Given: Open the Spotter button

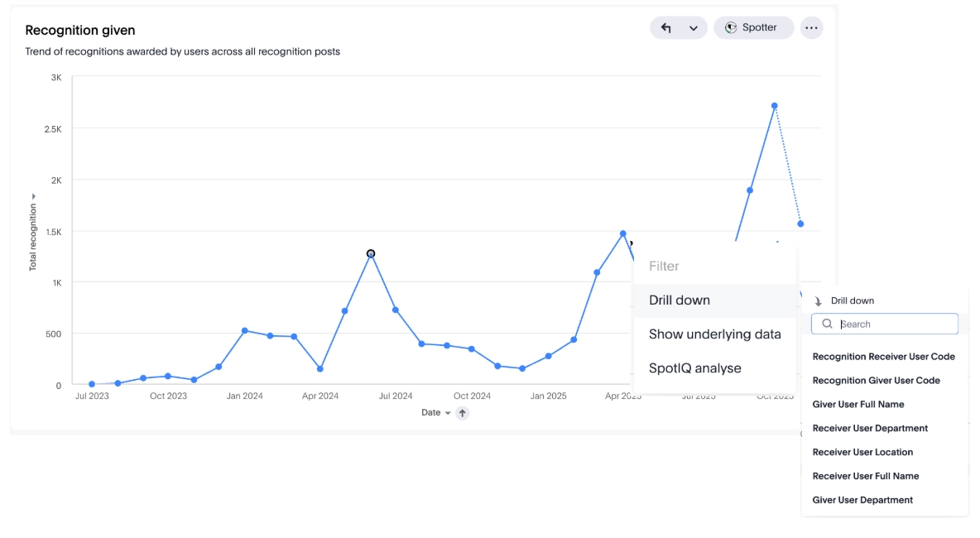Looking at the screenshot, I should 753,27.
